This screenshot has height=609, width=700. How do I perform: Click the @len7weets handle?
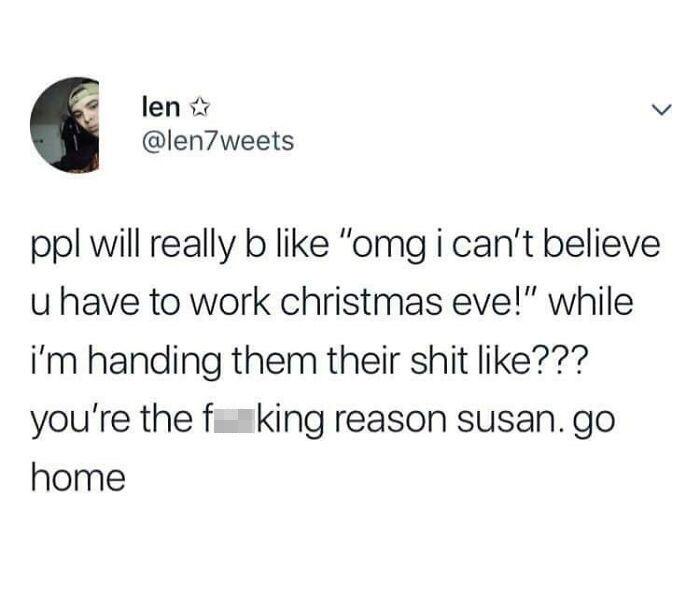(218, 141)
